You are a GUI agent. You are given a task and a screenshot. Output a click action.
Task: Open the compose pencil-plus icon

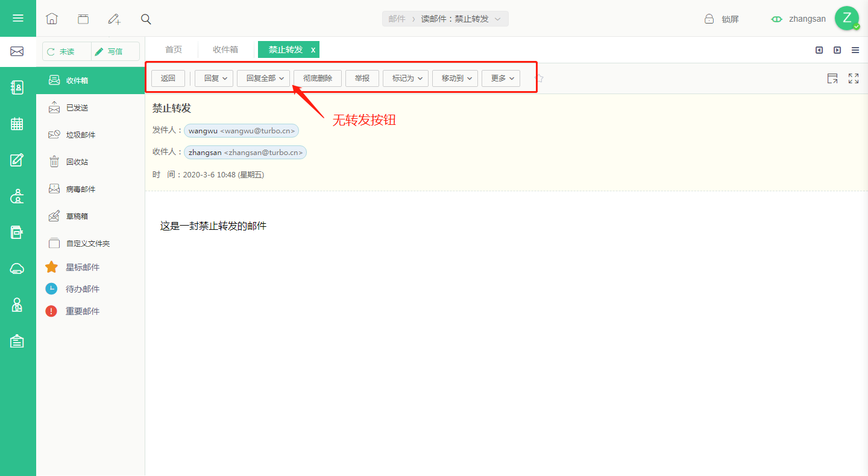point(115,19)
